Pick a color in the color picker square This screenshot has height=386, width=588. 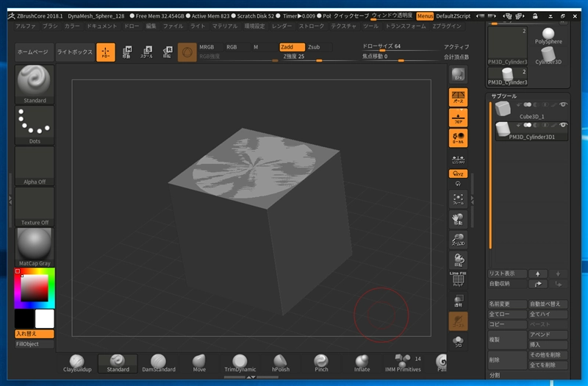tap(35, 287)
